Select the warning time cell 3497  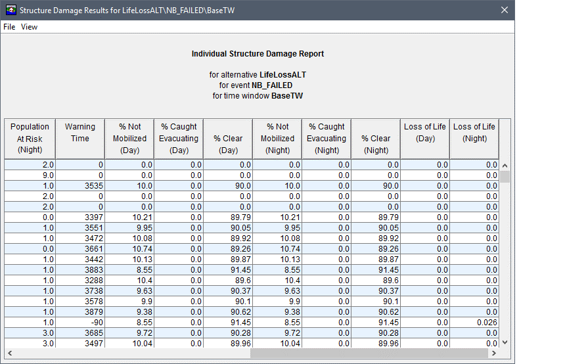[80, 343]
